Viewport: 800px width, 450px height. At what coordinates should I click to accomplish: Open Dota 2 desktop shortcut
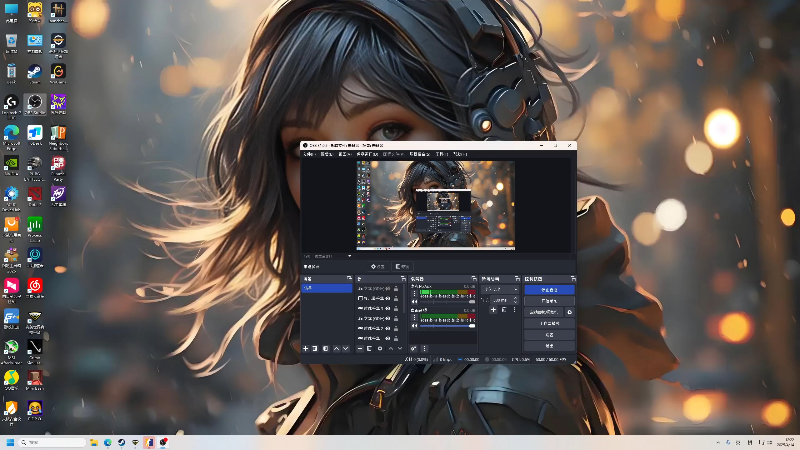tap(35, 196)
